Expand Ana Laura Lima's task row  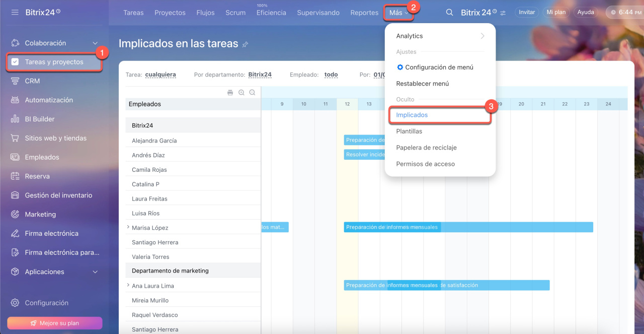[x=128, y=286]
